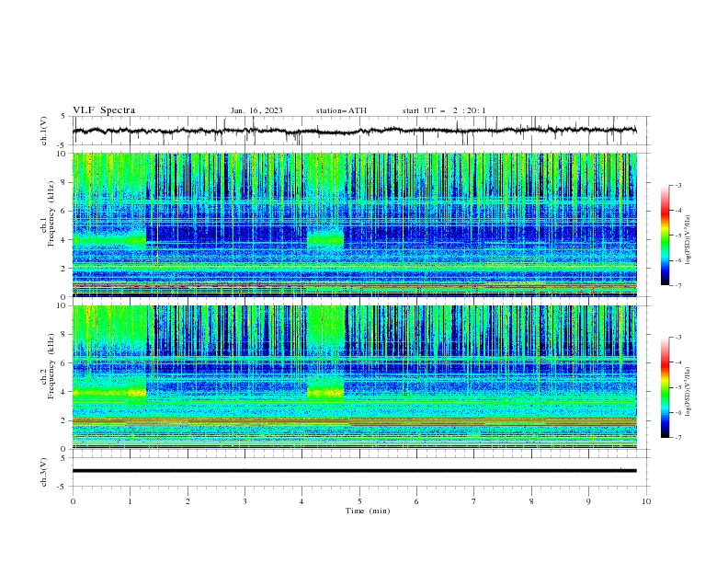Image resolution: width=728 pixels, height=563 pixels.
Task: Click the upper 'log(PSD)(V²/Hz)' colorbar label
Action: (688, 240)
